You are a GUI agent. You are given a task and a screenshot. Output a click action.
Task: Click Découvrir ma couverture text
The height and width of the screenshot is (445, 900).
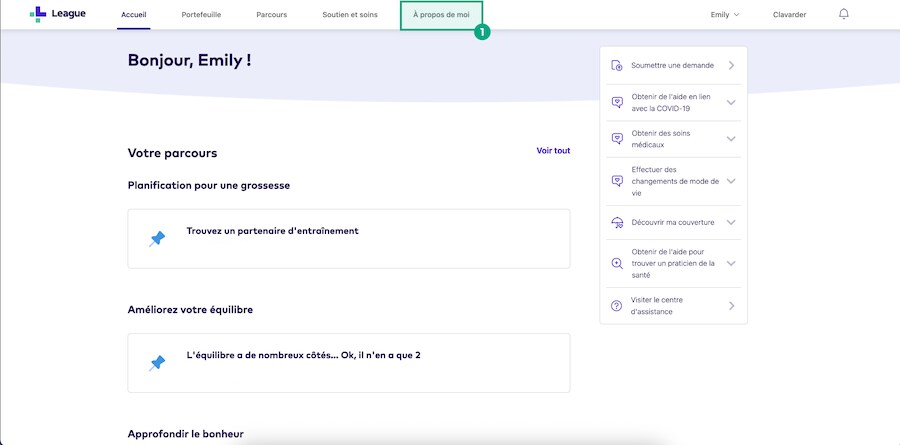673,222
